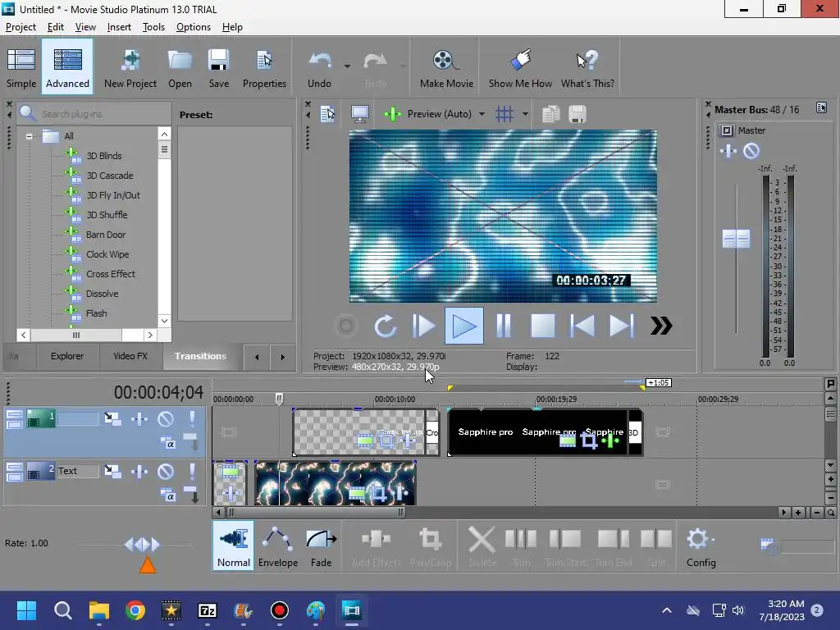Open Event Pan/Crop on Sapphire pro clip
The width and height of the screenshot is (840, 630).
[589, 441]
